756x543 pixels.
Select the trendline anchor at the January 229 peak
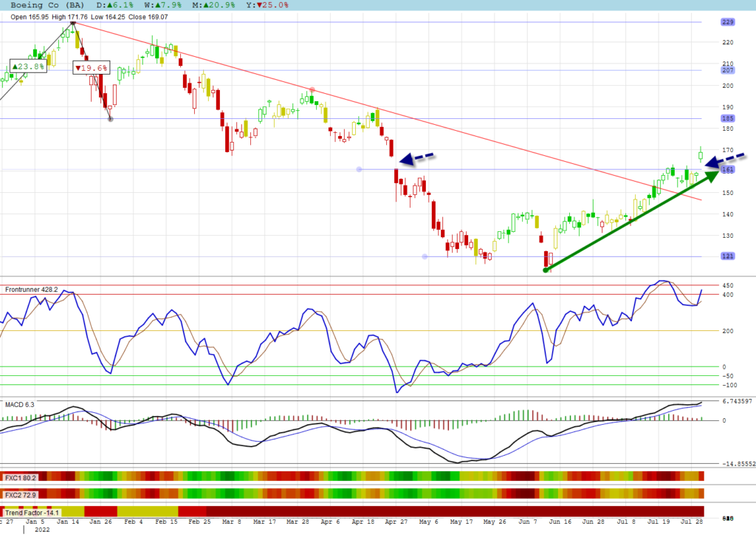click(73, 22)
